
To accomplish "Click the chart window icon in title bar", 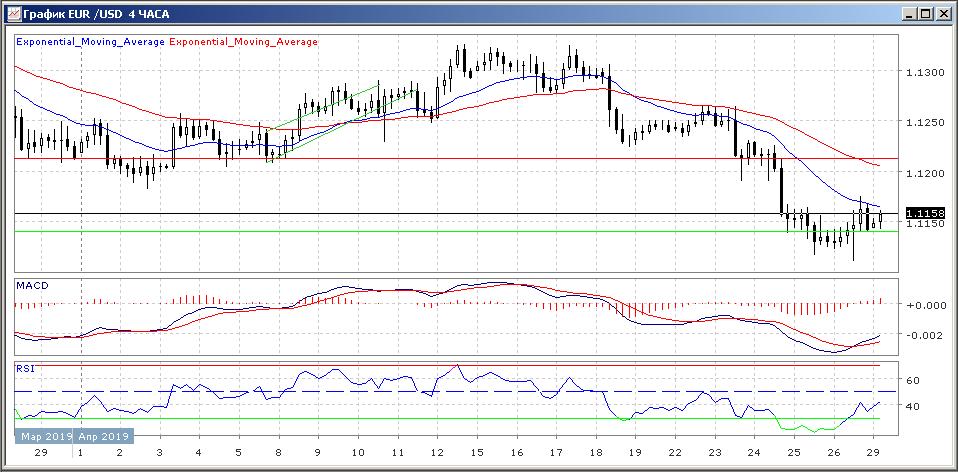I will click(x=13, y=13).
